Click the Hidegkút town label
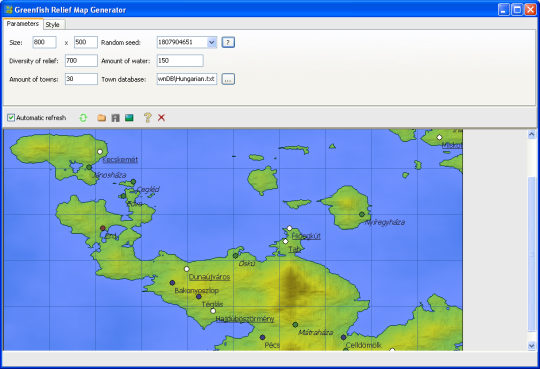 coord(306,236)
